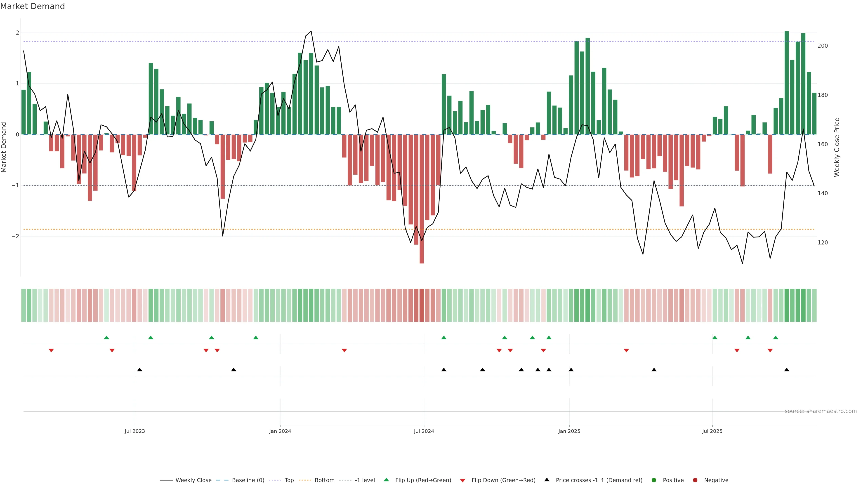Select the leftmost red flip-down triangle marker

(51, 351)
